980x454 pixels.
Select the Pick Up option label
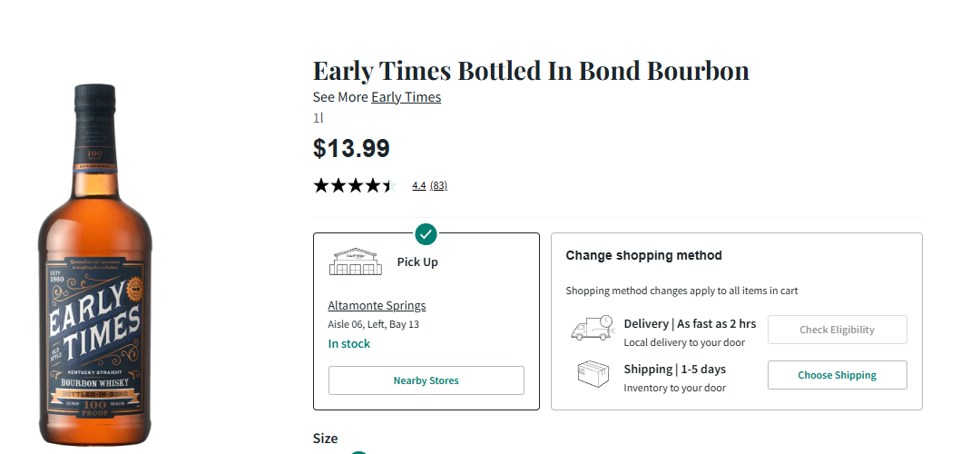pyautogui.click(x=417, y=262)
